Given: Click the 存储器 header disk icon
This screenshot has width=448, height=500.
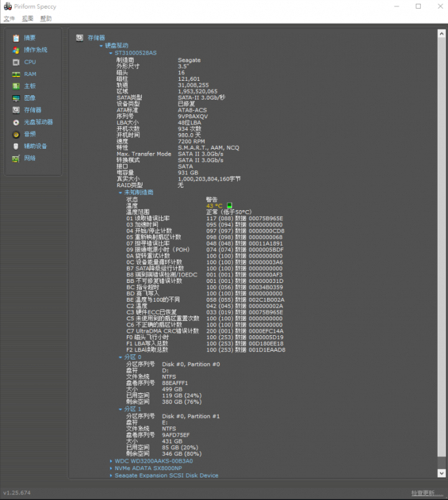Looking at the screenshot, I should pos(80,38).
